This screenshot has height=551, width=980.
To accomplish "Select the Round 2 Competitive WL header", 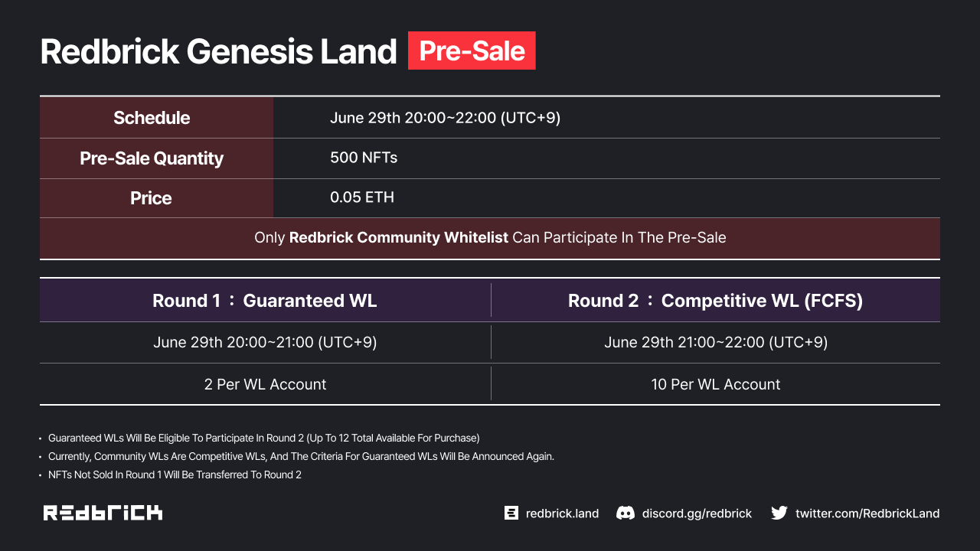I will click(715, 301).
